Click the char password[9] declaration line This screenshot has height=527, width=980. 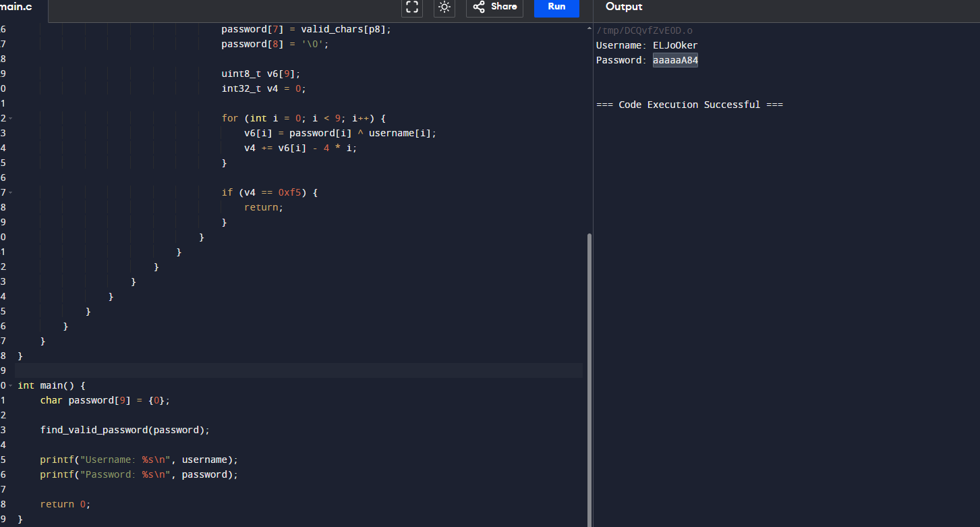[x=105, y=400]
